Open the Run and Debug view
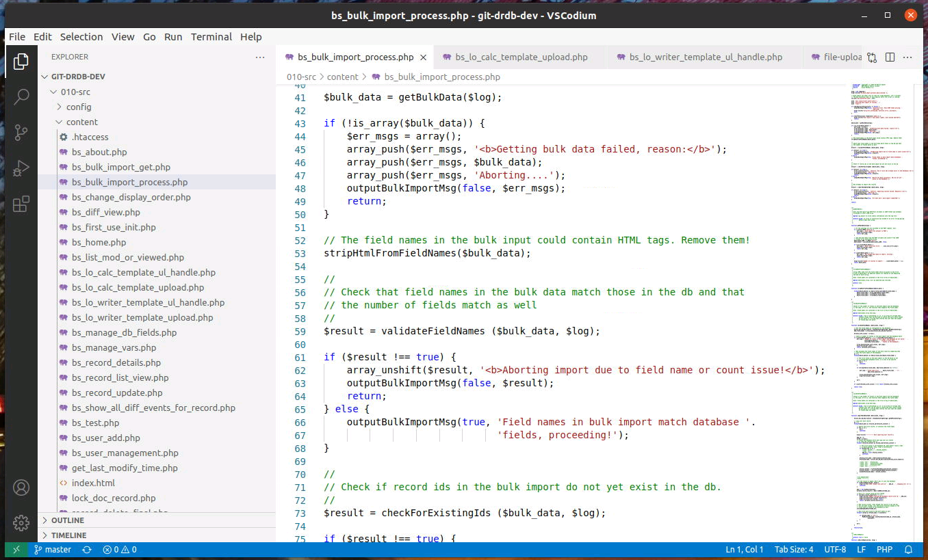928x560 pixels. point(21,168)
